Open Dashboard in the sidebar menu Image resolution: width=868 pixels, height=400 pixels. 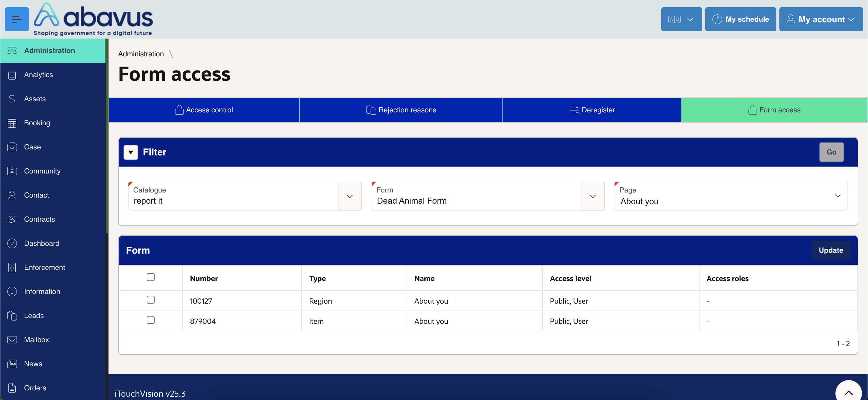[53, 243]
